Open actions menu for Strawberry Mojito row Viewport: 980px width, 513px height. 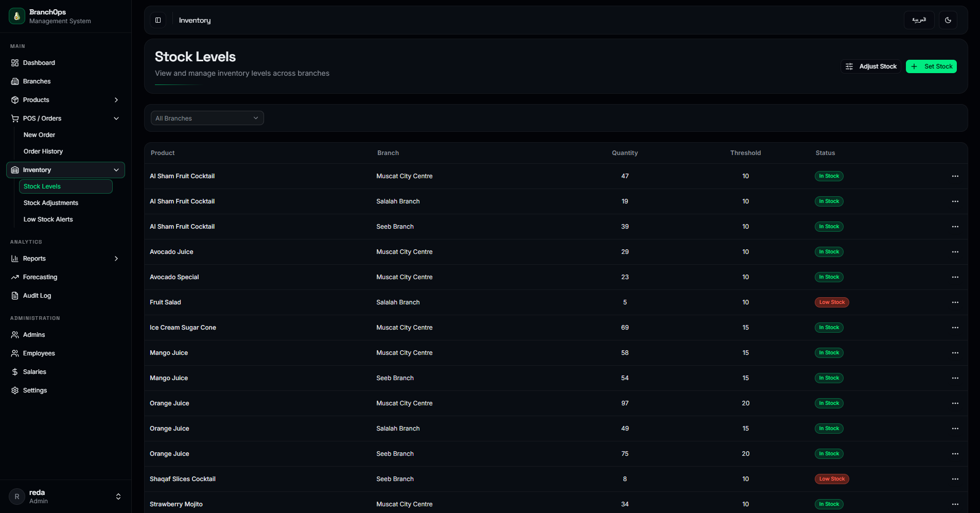click(955, 504)
